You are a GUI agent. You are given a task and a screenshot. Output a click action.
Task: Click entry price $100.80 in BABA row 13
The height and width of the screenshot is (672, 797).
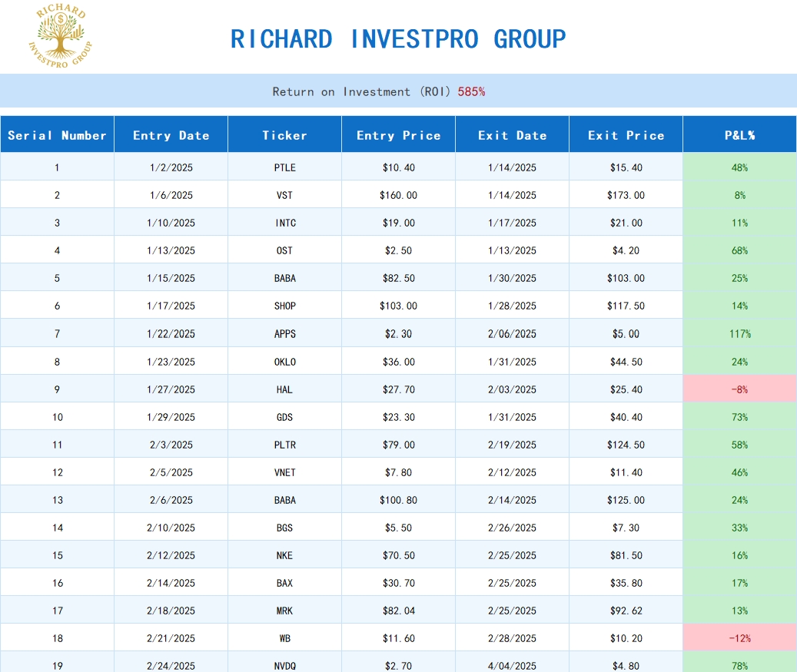click(398, 500)
